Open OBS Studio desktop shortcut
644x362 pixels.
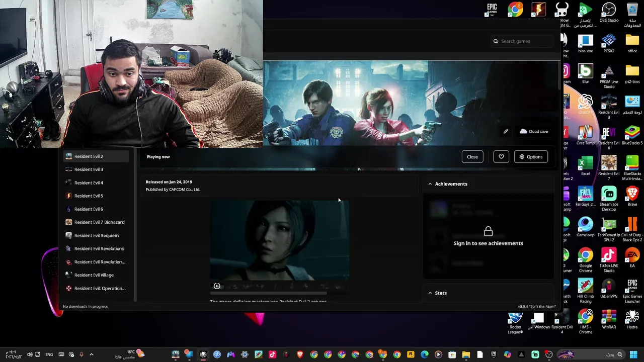click(609, 13)
